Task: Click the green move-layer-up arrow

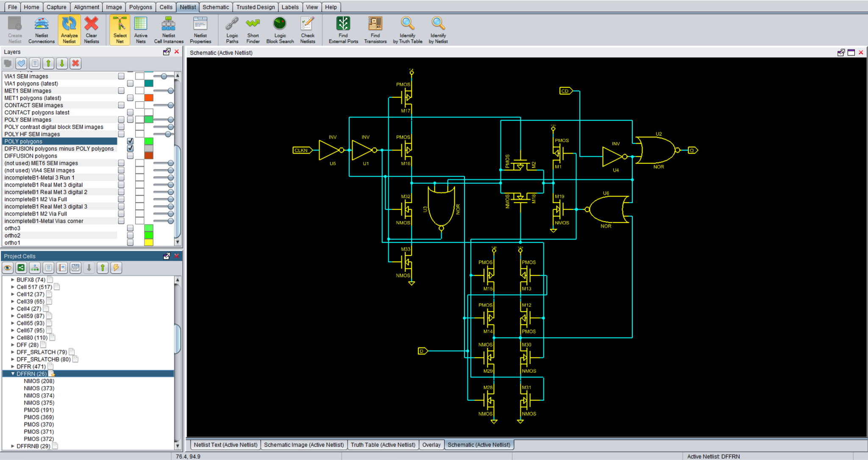Action: coord(48,64)
